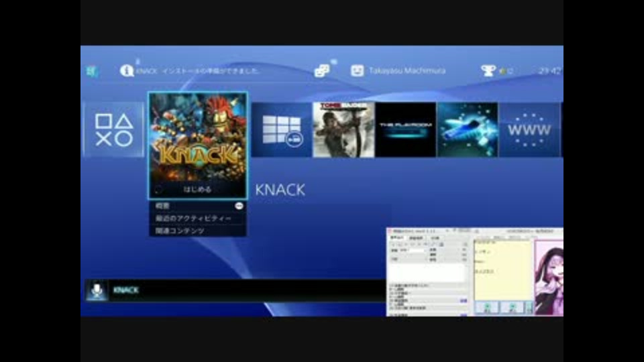Select the Resogun spaceship game tile
Viewport: 644px width, 362px height.
[x=468, y=129]
